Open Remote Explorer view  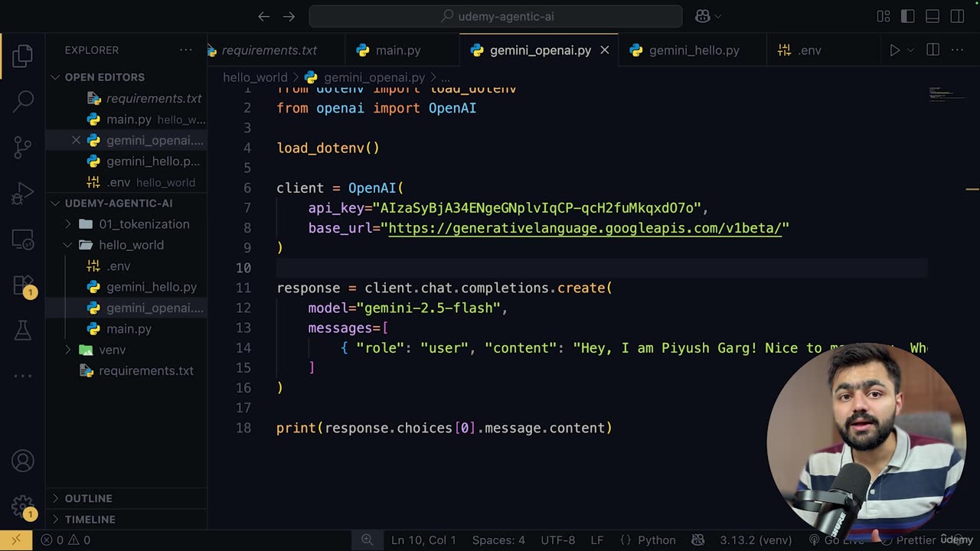23,240
